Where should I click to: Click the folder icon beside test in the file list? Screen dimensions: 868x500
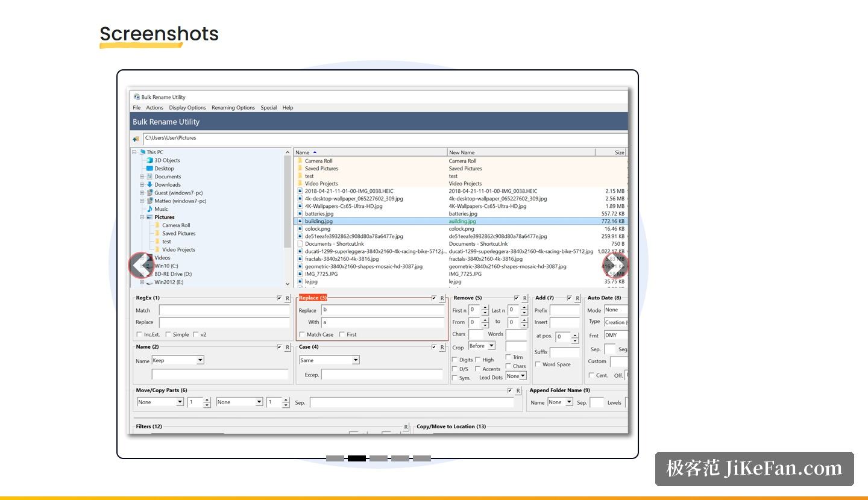click(x=300, y=176)
